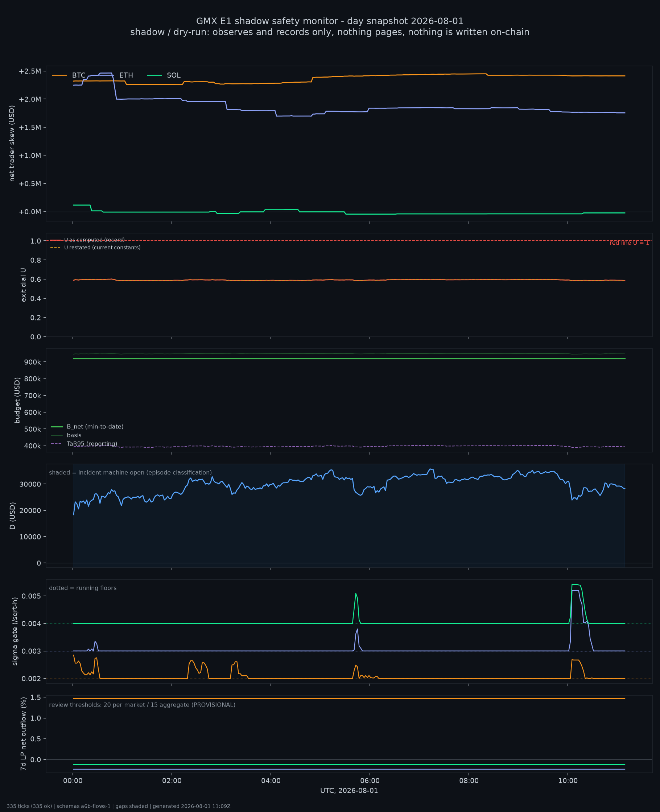This screenshot has width=660, height=812.
Task: Click the 'sigma gate (/sqrt-h)' axis label
Action: (15, 631)
